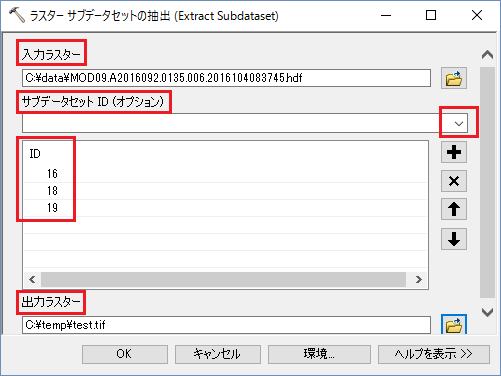Move the selected ID down

pos(454,239)
